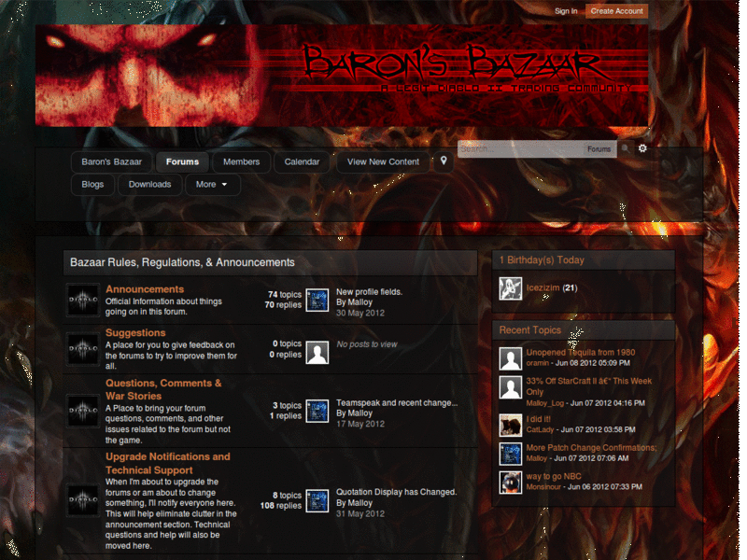Focus the Search input field
This screenshot has width=747, height=560.
520,149
